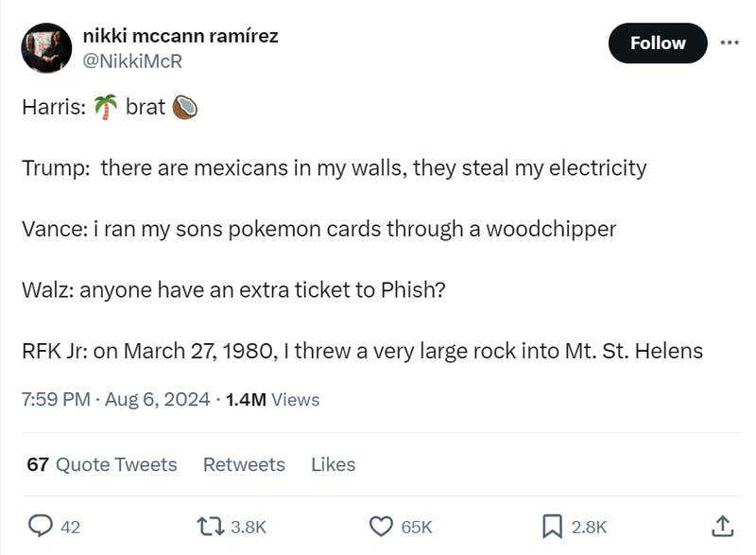This screenshot has width=756, height=555.
Task: Click the palm tree emoji in the tweet
Action: coord(108,106)
